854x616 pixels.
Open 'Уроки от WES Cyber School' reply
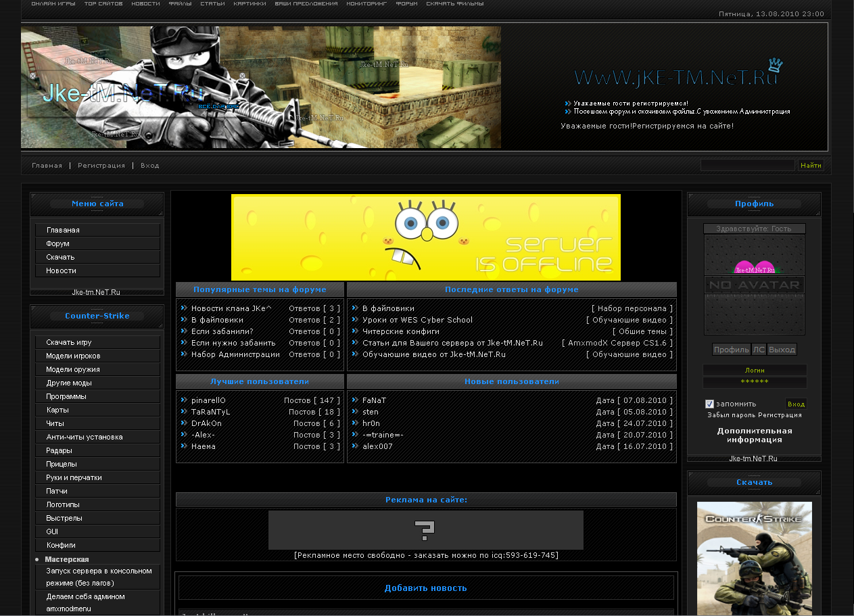click(417, 320)
